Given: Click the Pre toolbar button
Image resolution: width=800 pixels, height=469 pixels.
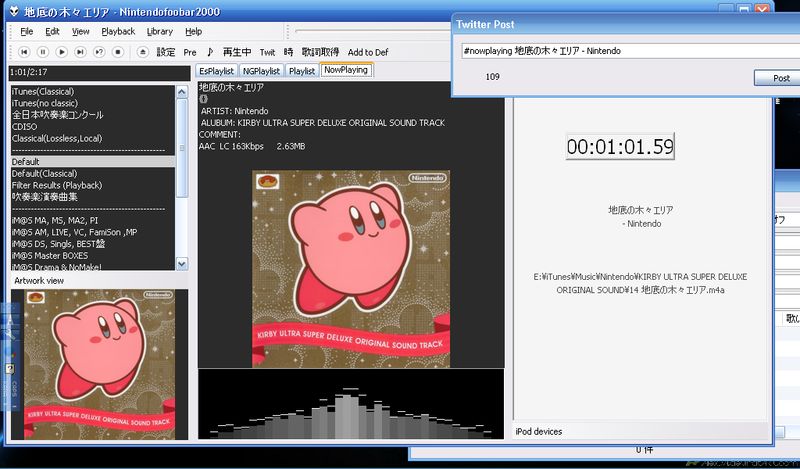Looking at the screenshot, I should coord(190,52).
